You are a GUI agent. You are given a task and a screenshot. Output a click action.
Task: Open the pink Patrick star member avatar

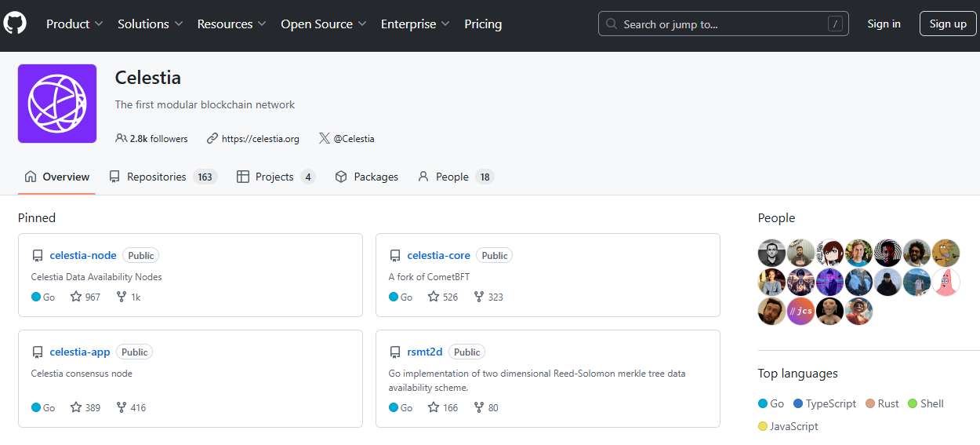pos(946,282)
